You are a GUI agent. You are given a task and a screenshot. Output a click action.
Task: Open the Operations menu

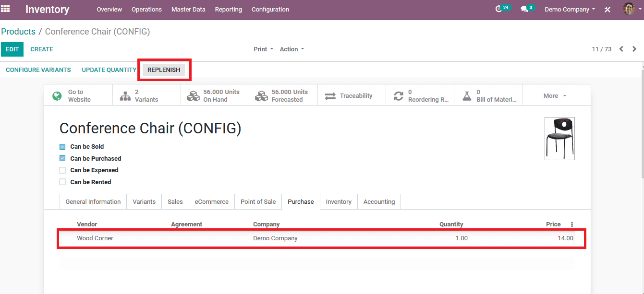(146, 9)
